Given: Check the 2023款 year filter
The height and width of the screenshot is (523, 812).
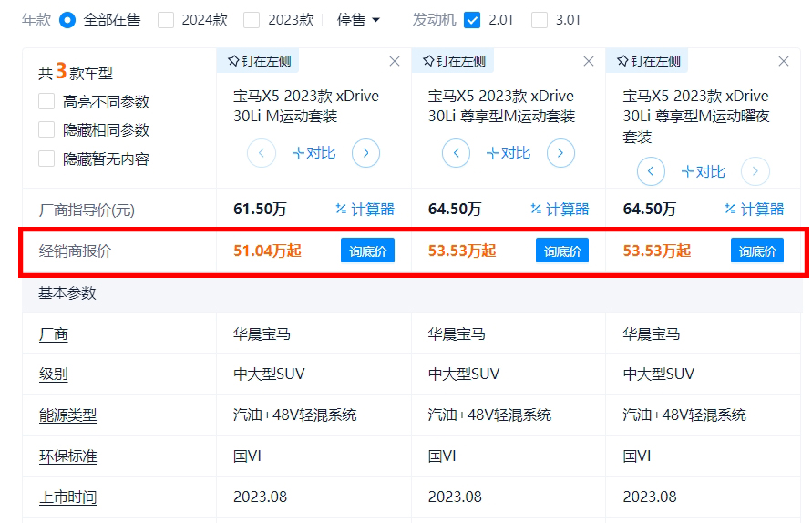Looking at the screenshot, I should (x=252, y=20).
